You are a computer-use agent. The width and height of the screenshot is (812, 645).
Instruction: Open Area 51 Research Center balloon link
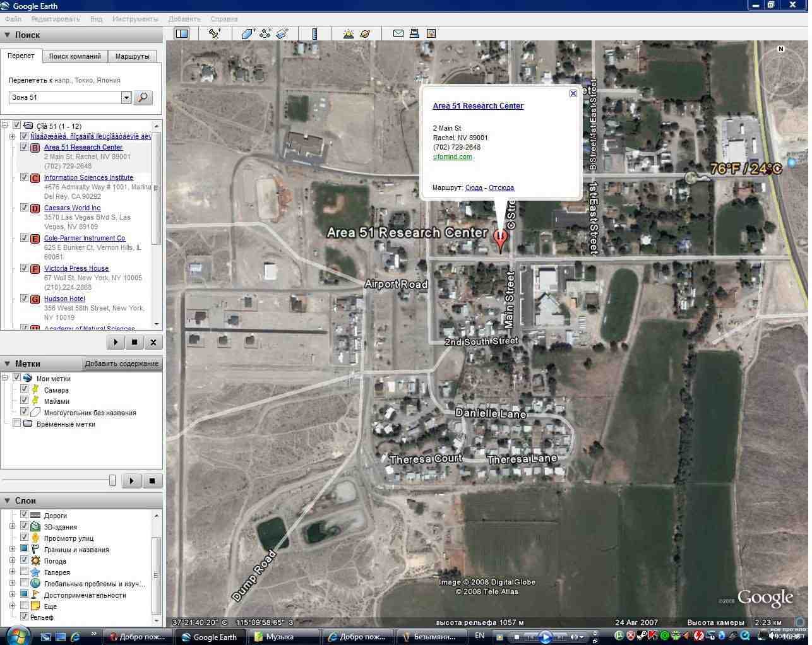click(x=478, y=106)
